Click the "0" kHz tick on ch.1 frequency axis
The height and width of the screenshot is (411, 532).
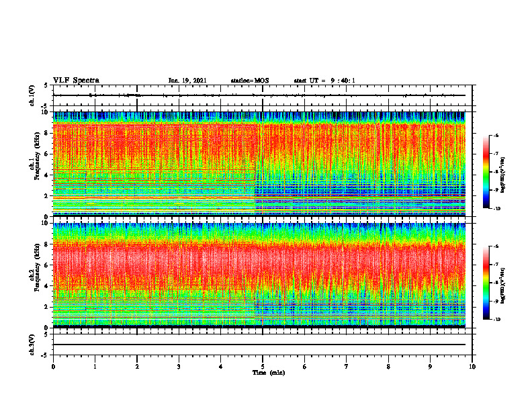pyautogui.click(x=47, y=216)
